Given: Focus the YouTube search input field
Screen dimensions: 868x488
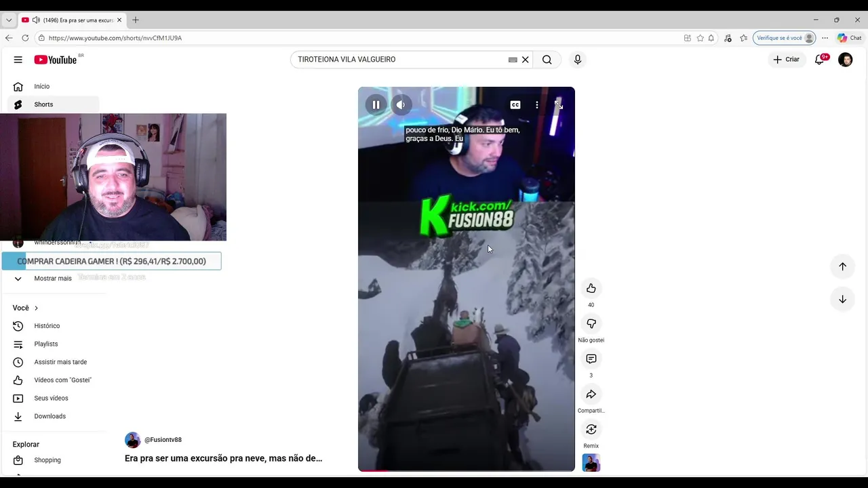Looking at the screenshot, I should 400,60.
